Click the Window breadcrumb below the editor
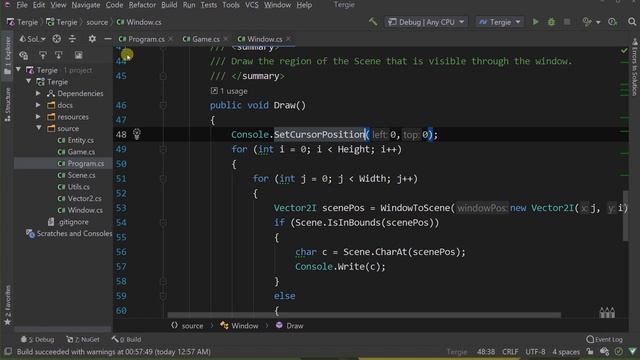 tap(239, 326)
